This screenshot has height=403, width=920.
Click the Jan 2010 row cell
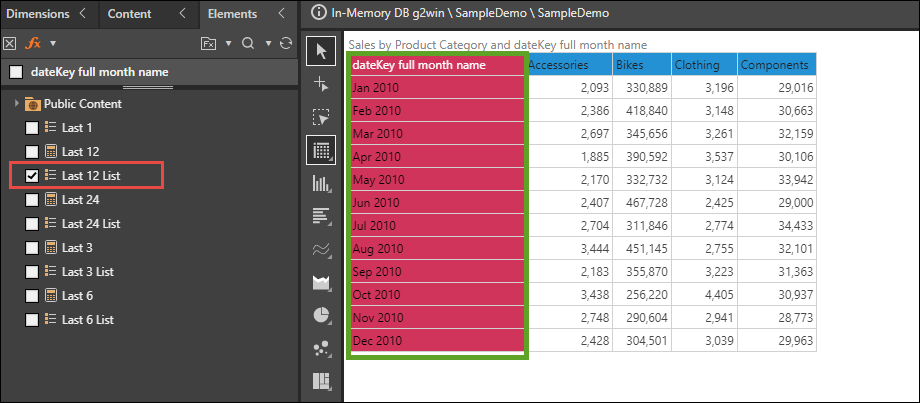point(437,88)
